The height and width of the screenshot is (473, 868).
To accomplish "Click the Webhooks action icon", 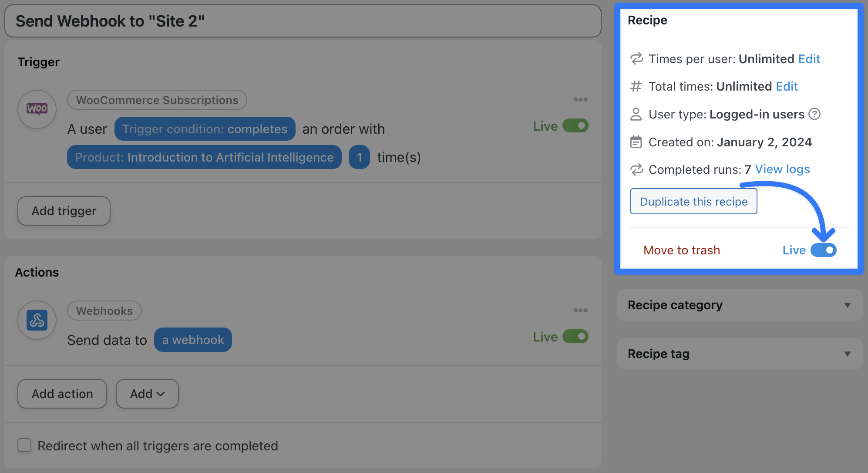I will coord(37,321).
